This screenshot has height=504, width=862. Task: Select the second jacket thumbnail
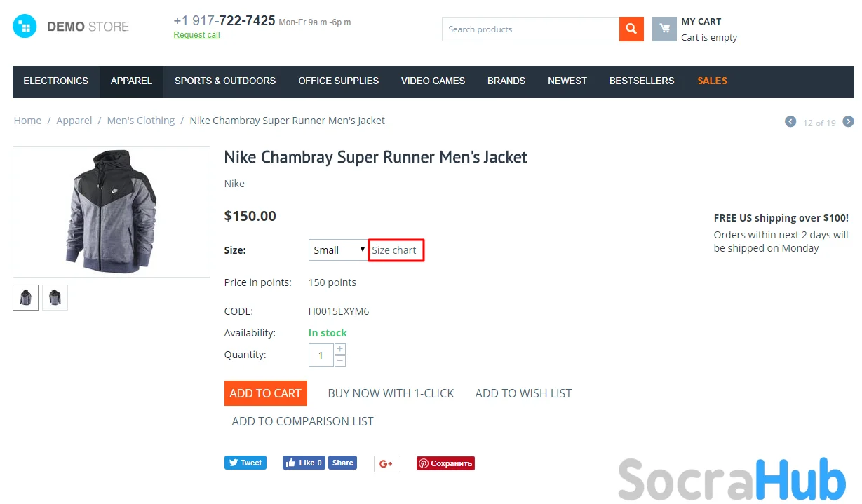[55, 297]
